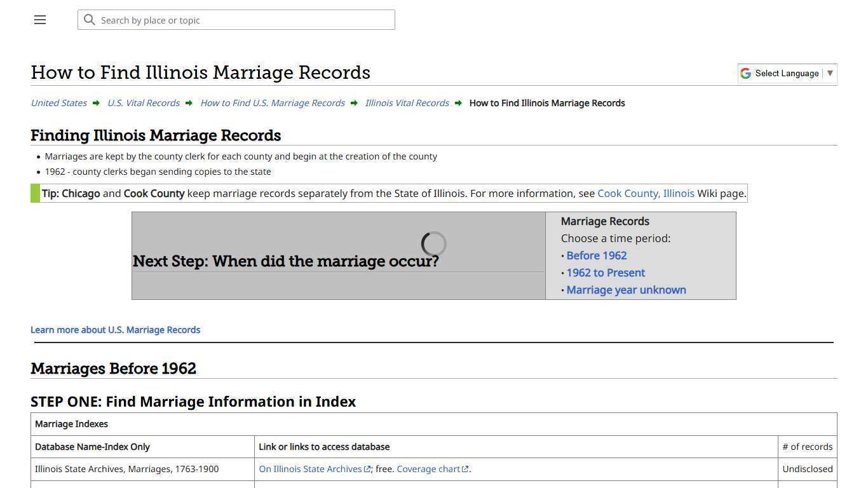
Task: Click external-link icon after On Illinois State Archives
Action: click(367, 469)
